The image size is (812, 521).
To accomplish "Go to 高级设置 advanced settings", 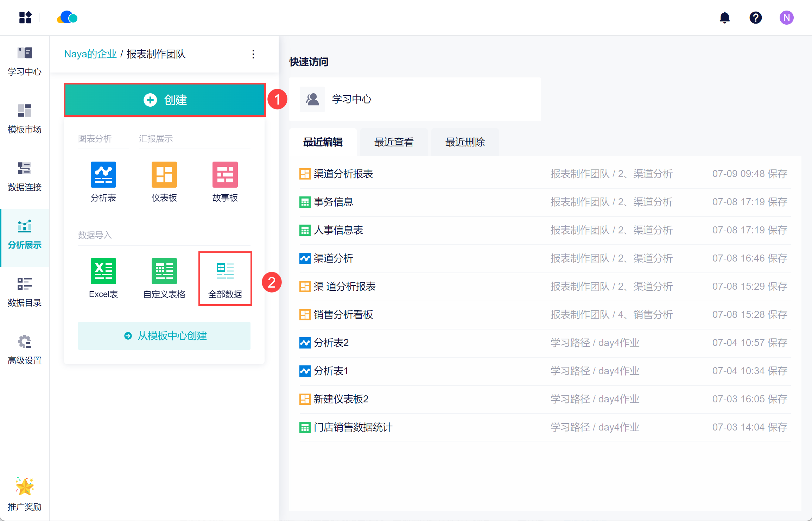I will (25, 350).
